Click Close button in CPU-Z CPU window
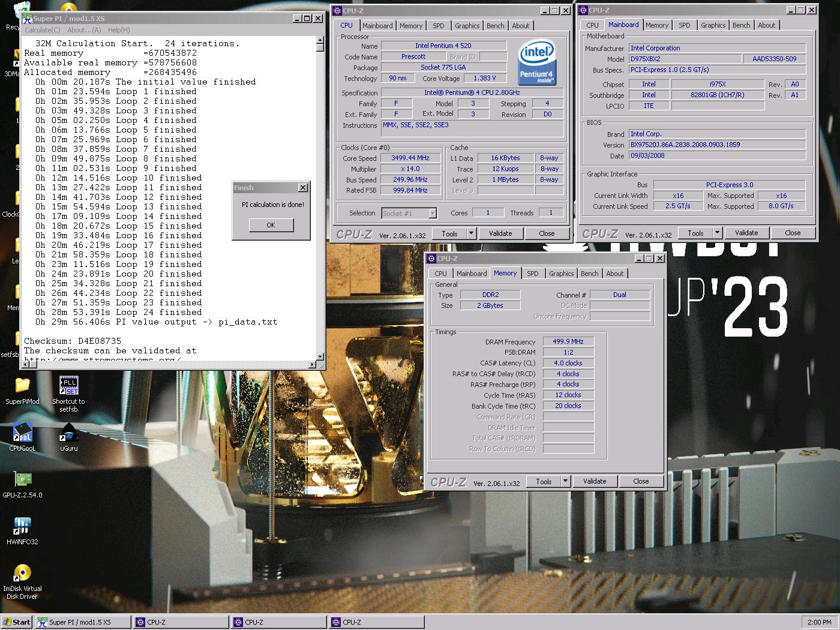Screen dimensions: 840x630 547,233
